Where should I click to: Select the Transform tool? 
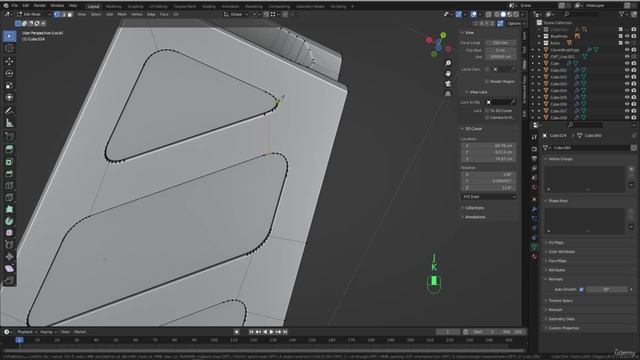pos(9,97)
